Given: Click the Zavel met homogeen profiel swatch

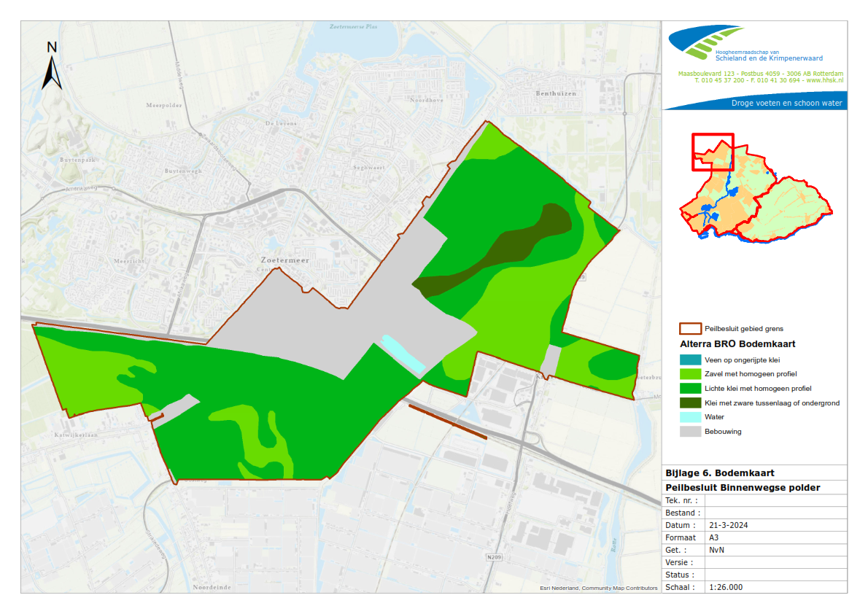Looking at the screenshot, I should coord(689,374).
